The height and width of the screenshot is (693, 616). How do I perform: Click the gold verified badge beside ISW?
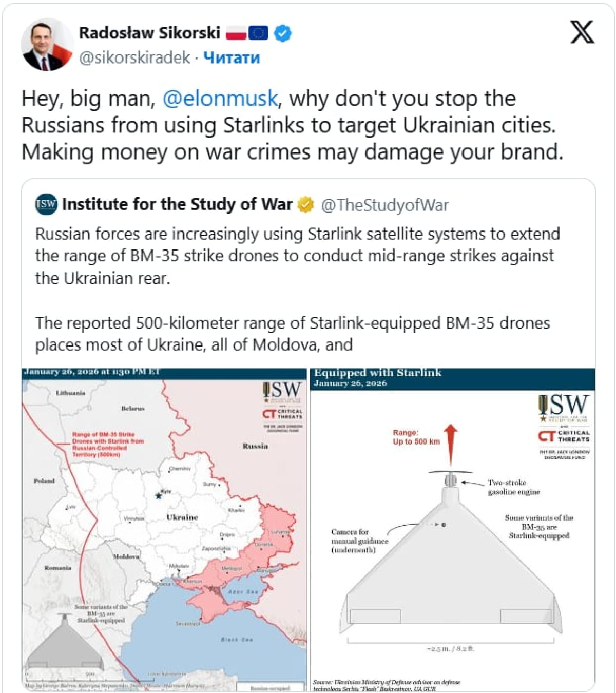coord(306,204)
